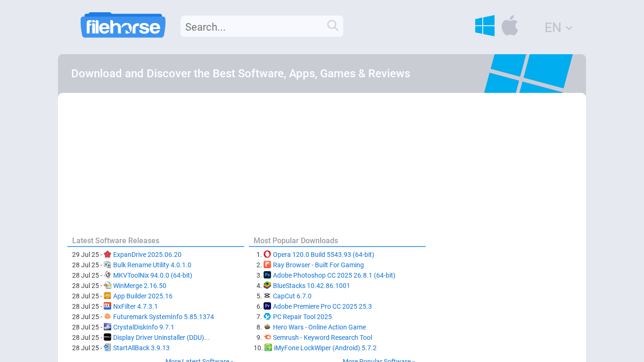The image size is (644, 362).
Task: Click the Latest Software Releases heading
Action: click(116, 240)
